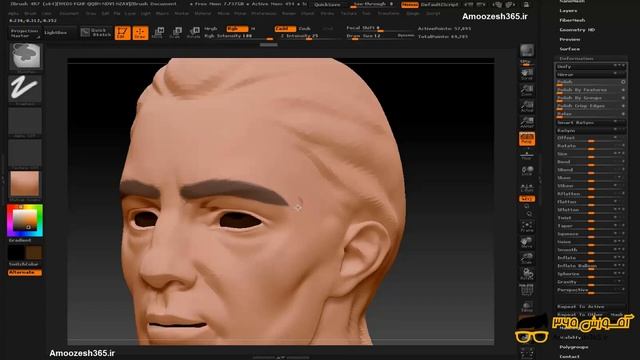Expand the FiberMesh sub-palette

(572, 20)
